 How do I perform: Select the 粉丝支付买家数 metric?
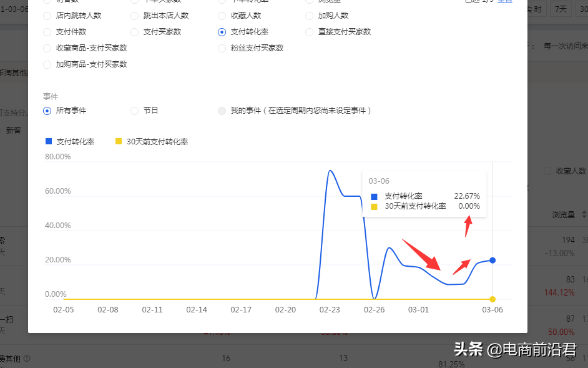(222, 47)
